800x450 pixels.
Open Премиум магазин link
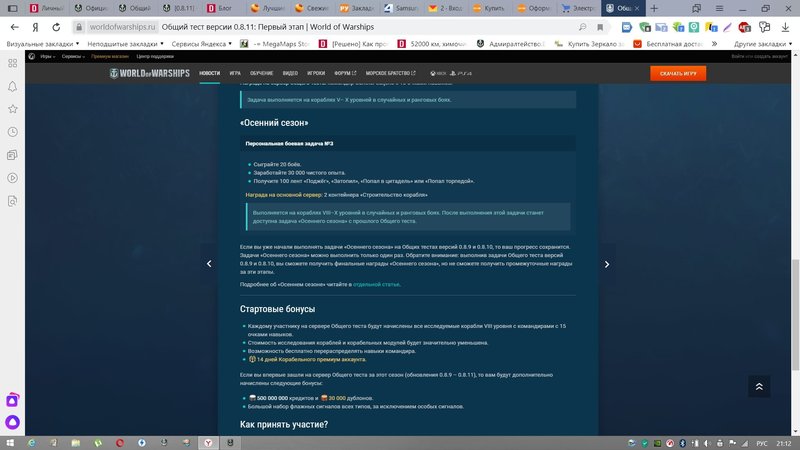(x=110, y=57)
